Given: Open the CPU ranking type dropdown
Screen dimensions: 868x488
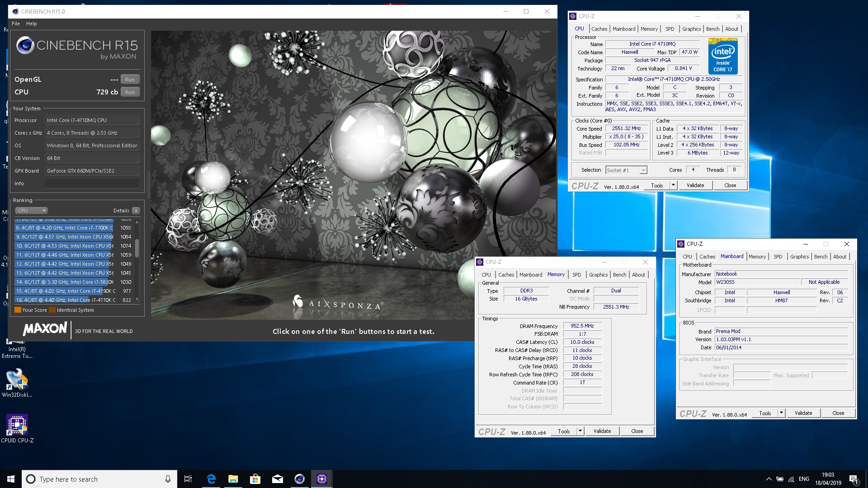Looking at the screenshot, I should [32, 211].
